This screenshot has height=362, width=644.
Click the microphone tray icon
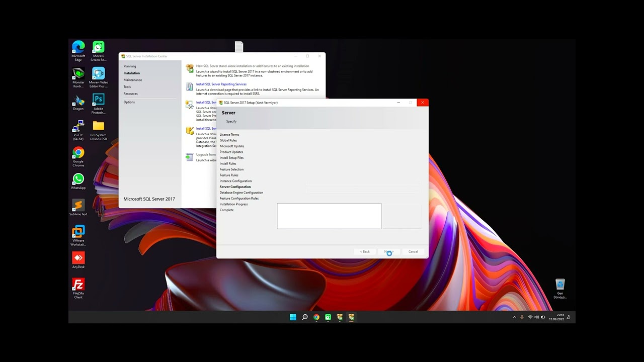tap(522, 317)
